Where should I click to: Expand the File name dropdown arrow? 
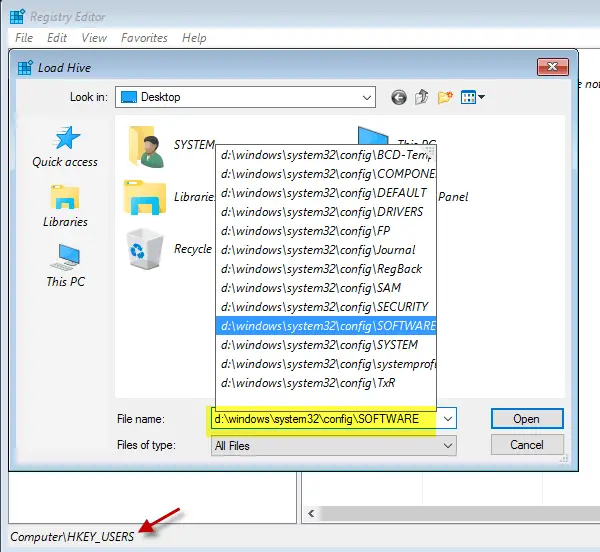pos(448,419)
